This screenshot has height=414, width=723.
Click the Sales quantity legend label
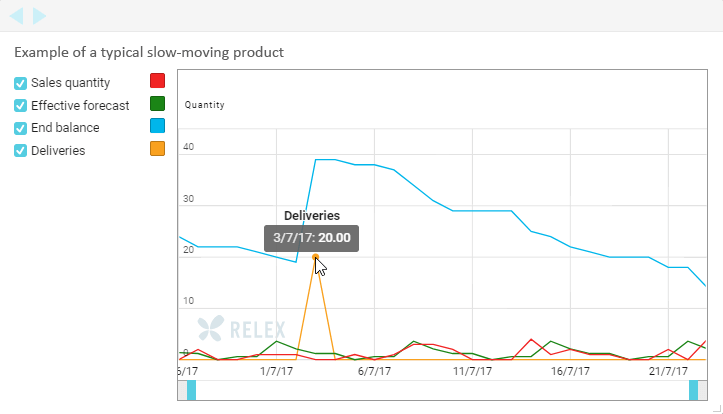tap(70, 83)
